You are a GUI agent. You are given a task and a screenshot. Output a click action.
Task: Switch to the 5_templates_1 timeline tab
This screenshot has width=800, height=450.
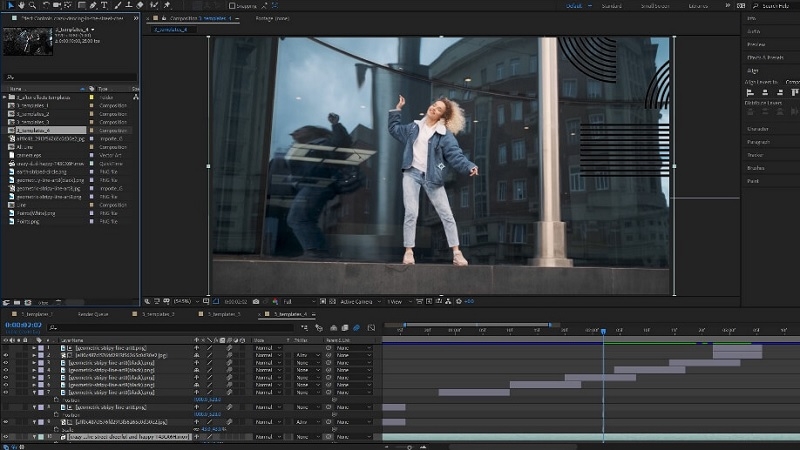tap(37, 314)
